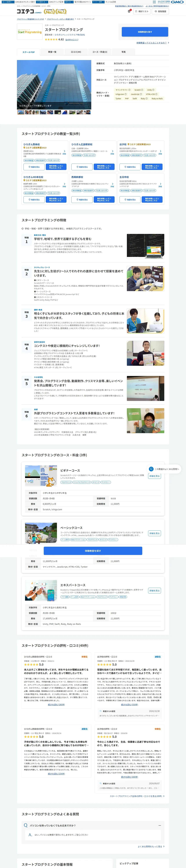Click the ビギナーコース Scratch thumbnail
Viewport: 186px width, 868px height.
click(x=41, y=476)
